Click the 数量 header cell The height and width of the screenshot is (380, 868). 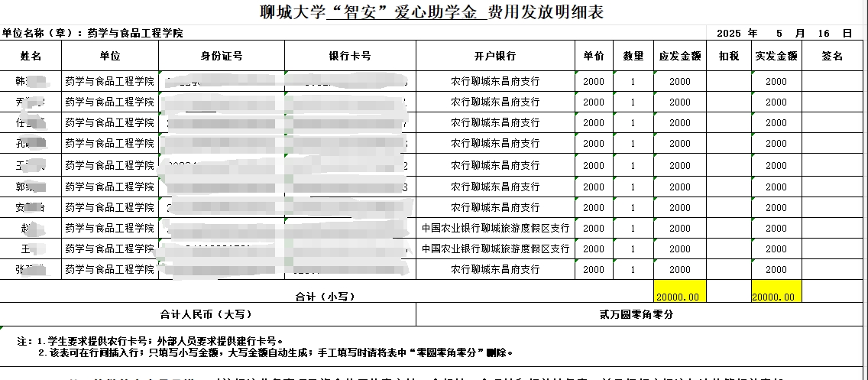633,56
